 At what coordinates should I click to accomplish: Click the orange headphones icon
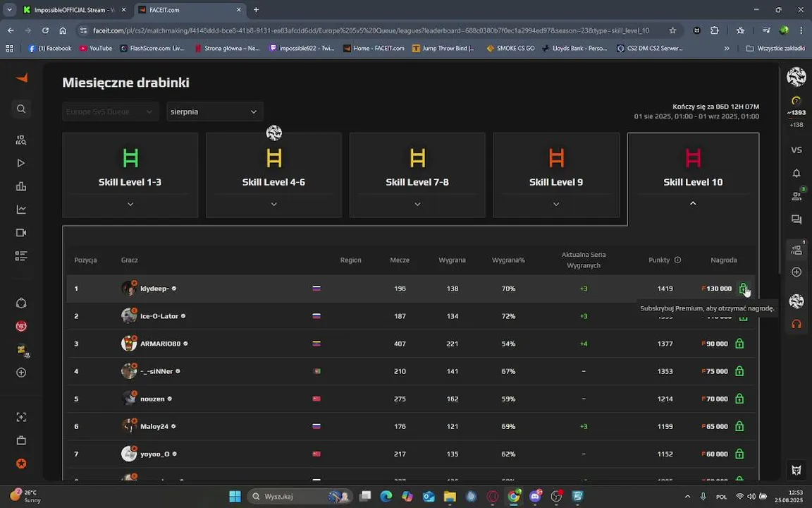[796, 324]
